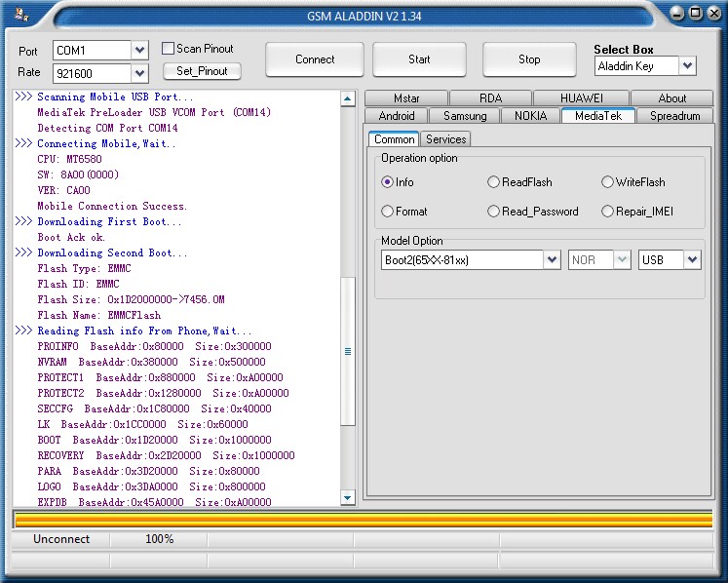Close the GSM Aladdin window
This screenshot has width=728, height=583.
pyautogui.click(x=714, y=13)
